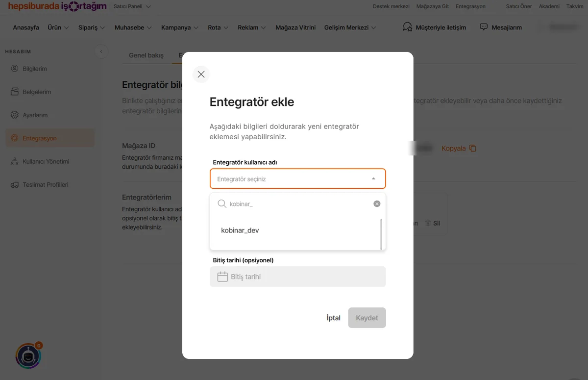Click the Sil trash icon
Screen dimensions: 588x380
click(428, 223)
